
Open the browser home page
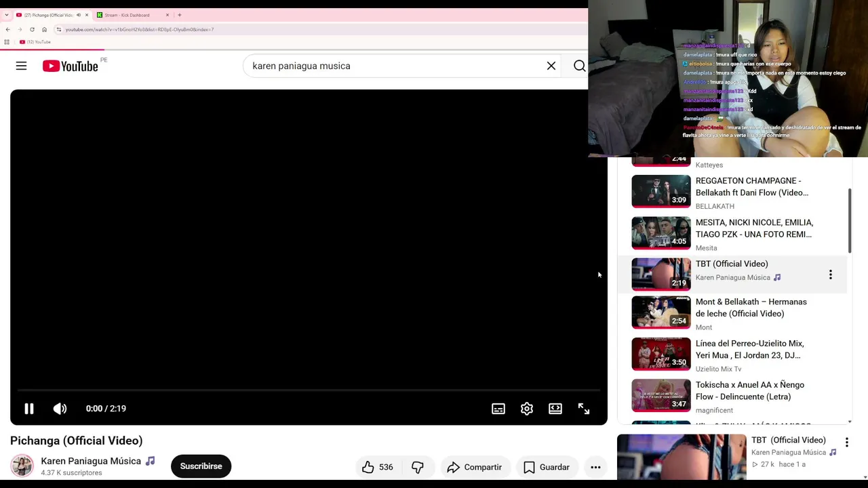coord(44,29)
